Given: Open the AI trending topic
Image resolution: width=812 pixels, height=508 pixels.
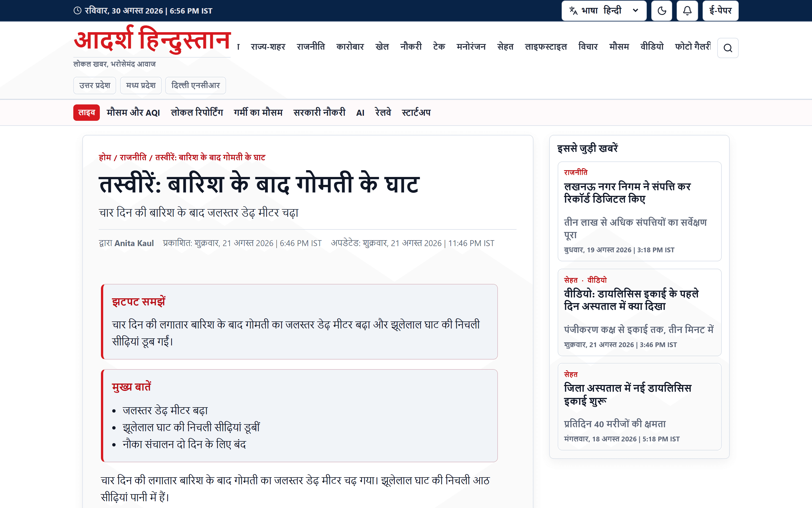Looking at the screenshot, I should coord(360,113).
